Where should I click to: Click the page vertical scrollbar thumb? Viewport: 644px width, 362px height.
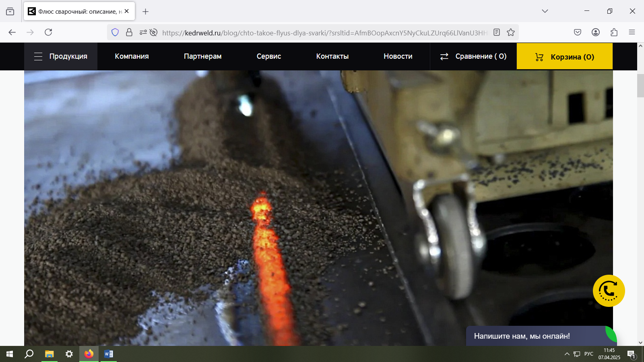pos(640,85)
